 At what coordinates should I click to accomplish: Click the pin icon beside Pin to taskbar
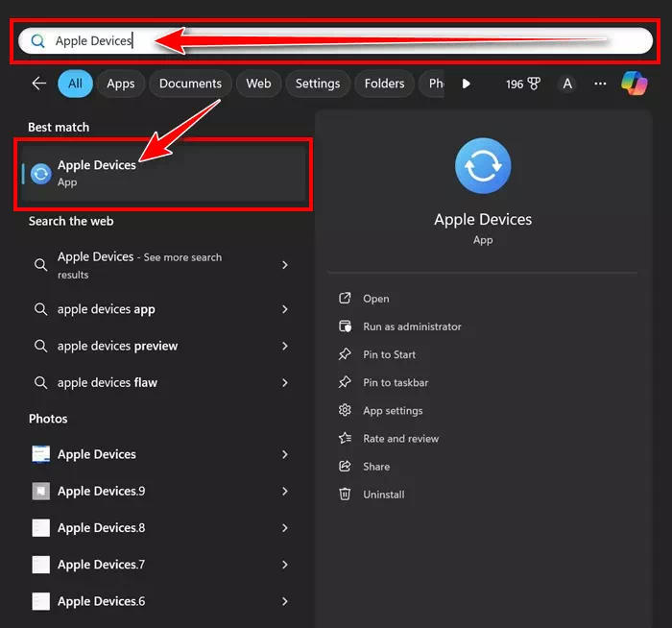tap(345, 382)
